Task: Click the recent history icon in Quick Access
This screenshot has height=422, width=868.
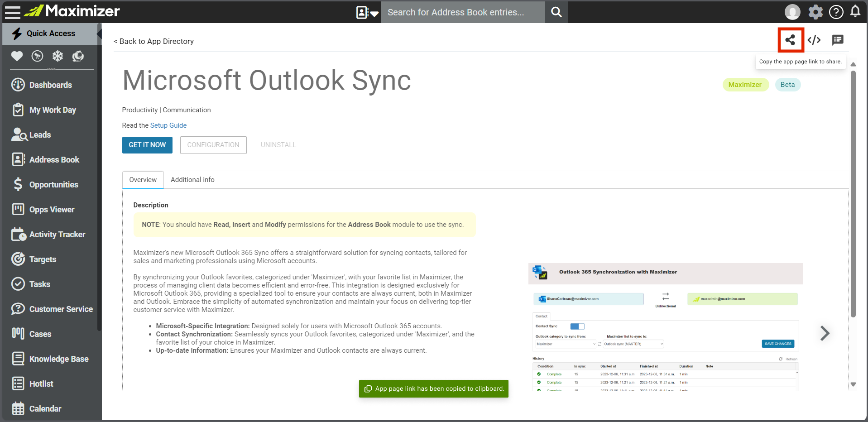Action: click(78, 56)
